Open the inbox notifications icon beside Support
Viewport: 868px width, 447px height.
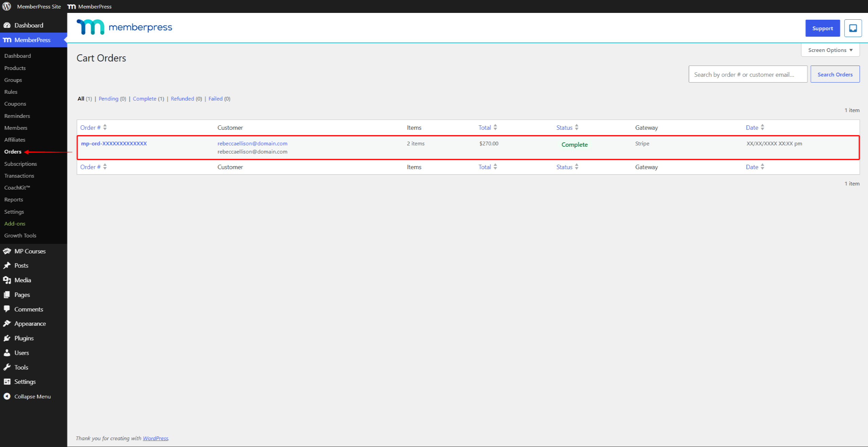point(853,28)
